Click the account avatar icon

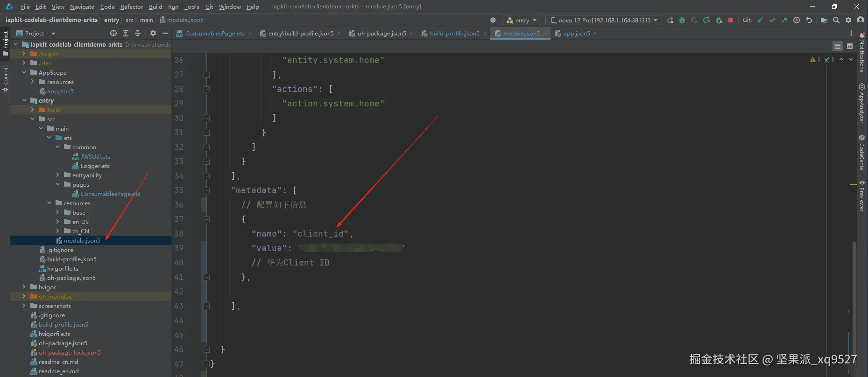(861, 20)
